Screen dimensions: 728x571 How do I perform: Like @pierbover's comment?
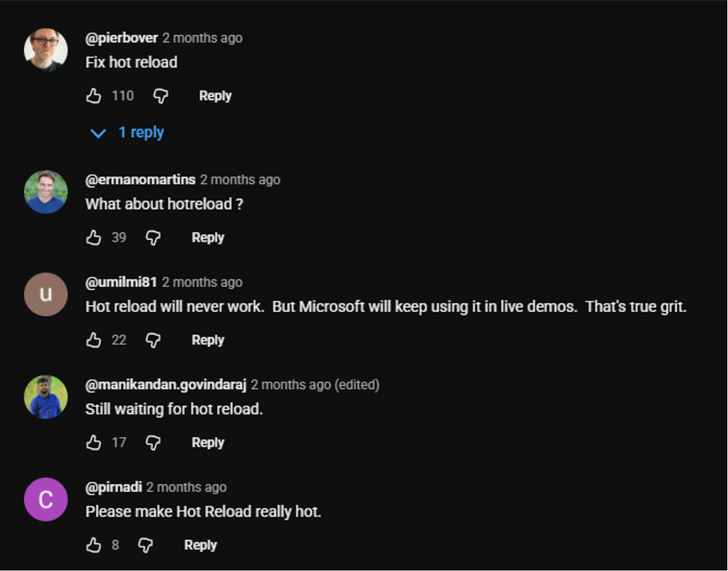click(x=93, y=95)
